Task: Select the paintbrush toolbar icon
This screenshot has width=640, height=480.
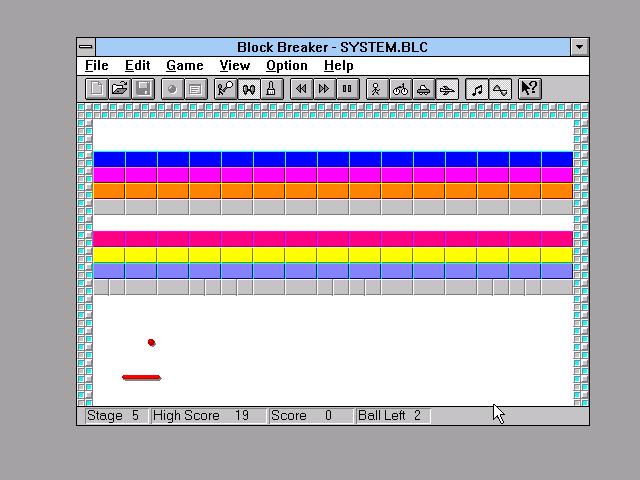Action: point(271,89)
